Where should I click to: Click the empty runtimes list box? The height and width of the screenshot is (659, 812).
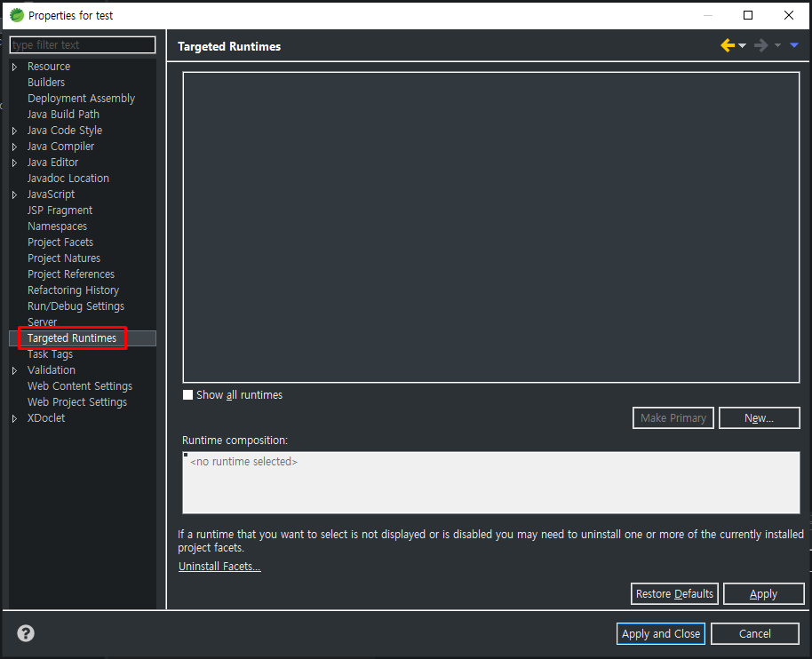(491, 227)
